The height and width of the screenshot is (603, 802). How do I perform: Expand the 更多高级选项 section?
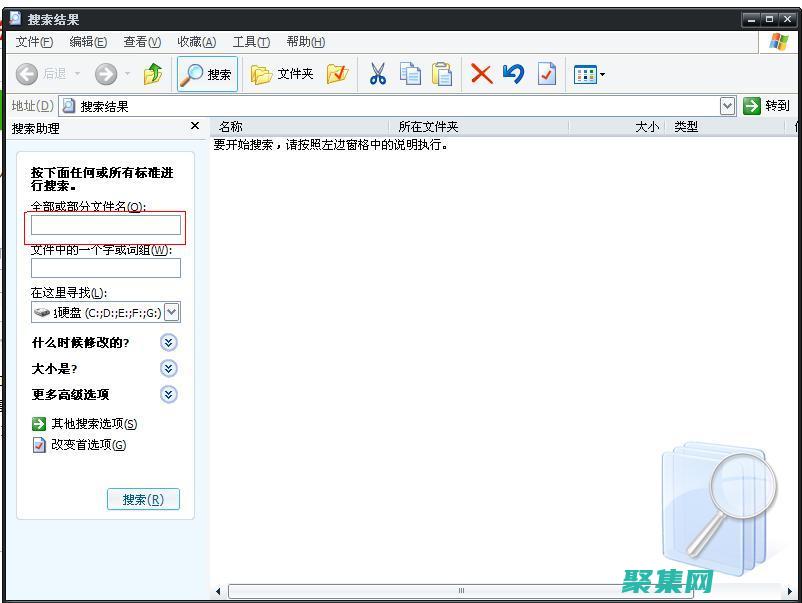click(x=168, y=394)
